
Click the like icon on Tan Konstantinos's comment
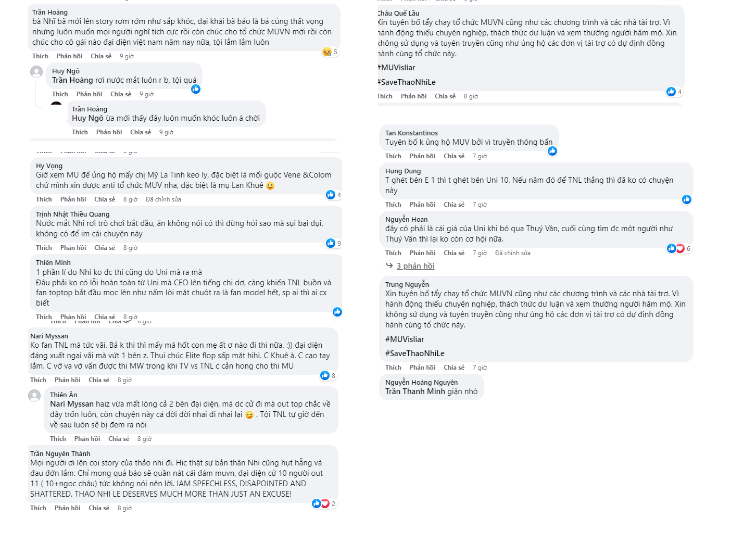552,151
